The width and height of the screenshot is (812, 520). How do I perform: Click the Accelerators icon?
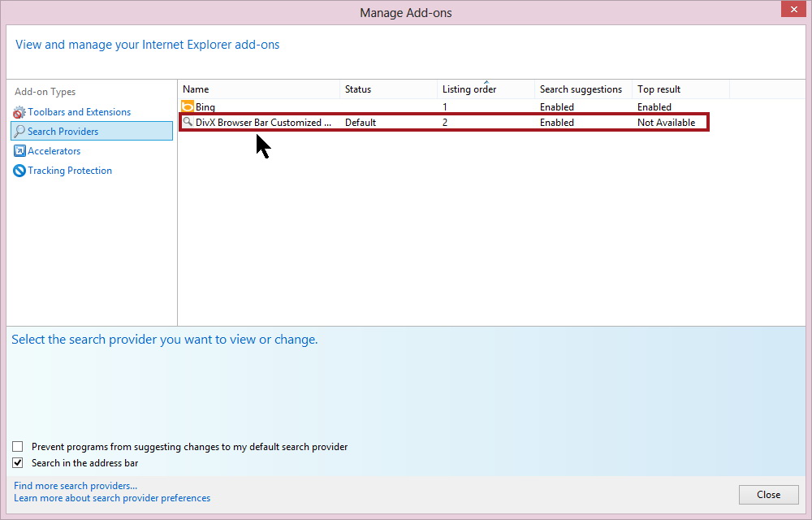19,150
